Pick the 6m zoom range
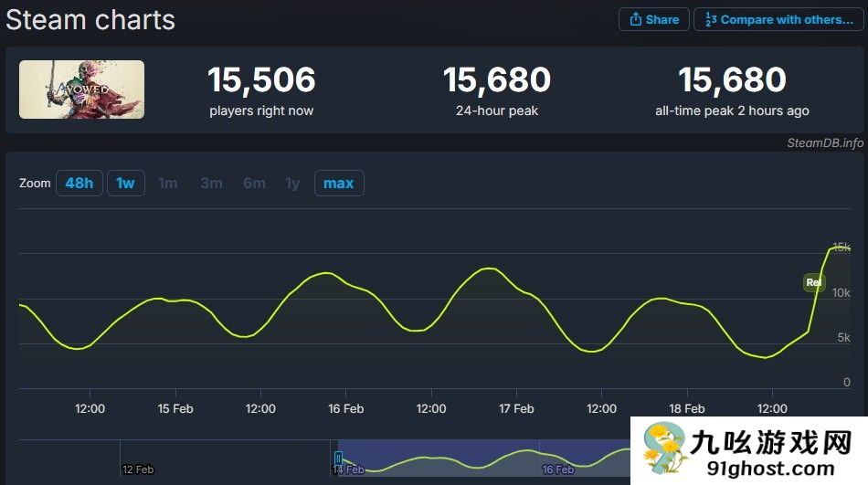The height and width of the screenshot is (485, 868). pyautogui.click(x=254, y=184)
